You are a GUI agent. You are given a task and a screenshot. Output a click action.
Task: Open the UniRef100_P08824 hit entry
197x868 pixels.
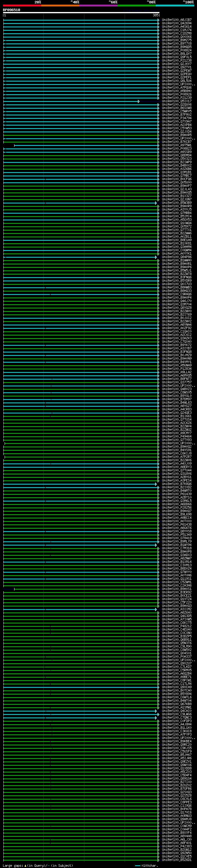click(176, 50)
